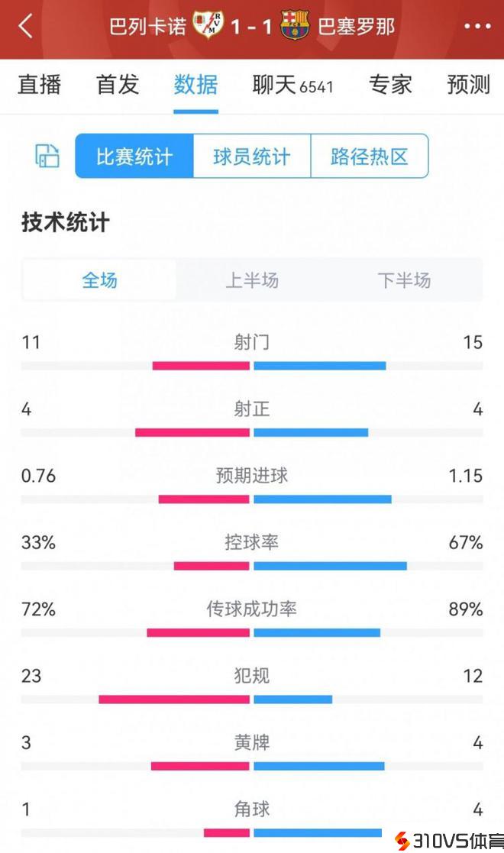504x853 pixels.
Task: Open the 首发 lineup tab
Action: [x=118, y=85]
